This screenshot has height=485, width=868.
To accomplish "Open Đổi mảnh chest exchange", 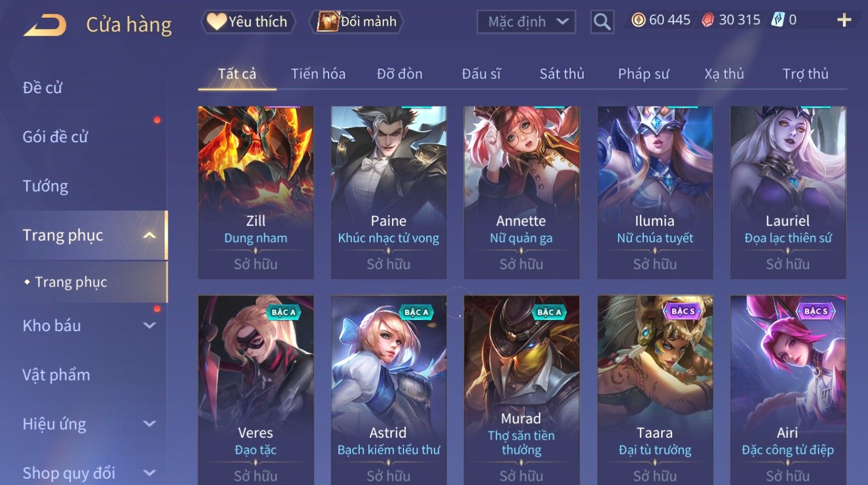I will [357, 22].
